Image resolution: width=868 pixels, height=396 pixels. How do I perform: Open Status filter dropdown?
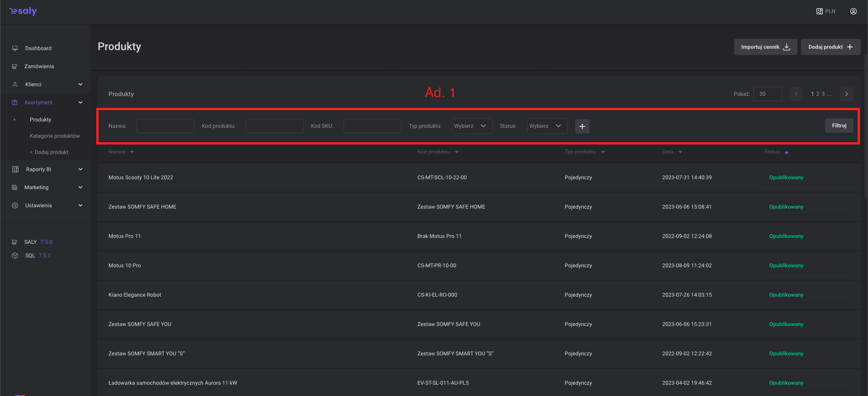click(x=547, y=126)
